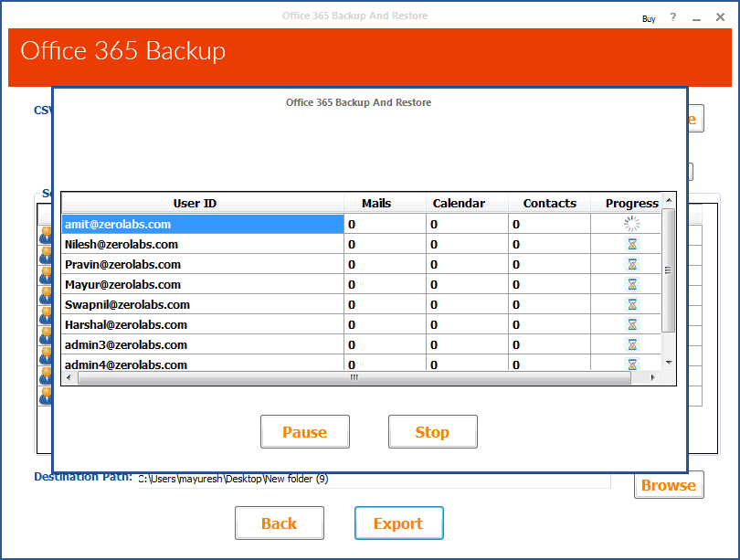
Task: Stop the backup process
Action: click(433, 432)
